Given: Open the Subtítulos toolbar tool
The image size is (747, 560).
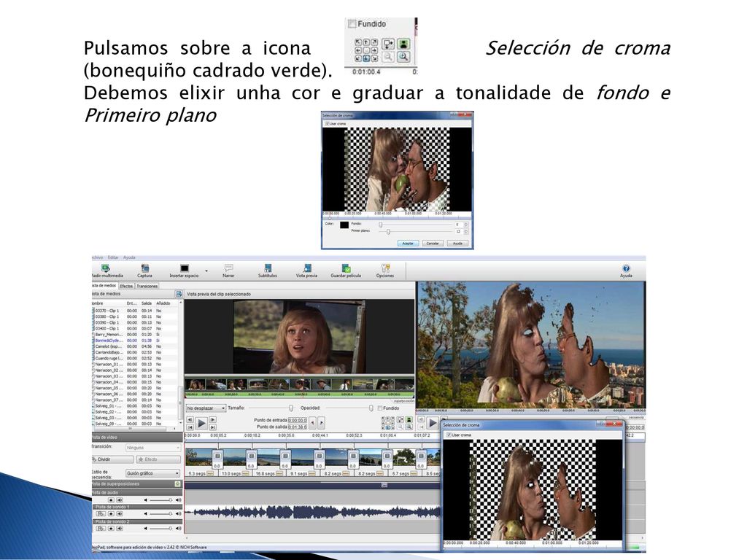Looking at the screenshot, I should tap(267, 271).
